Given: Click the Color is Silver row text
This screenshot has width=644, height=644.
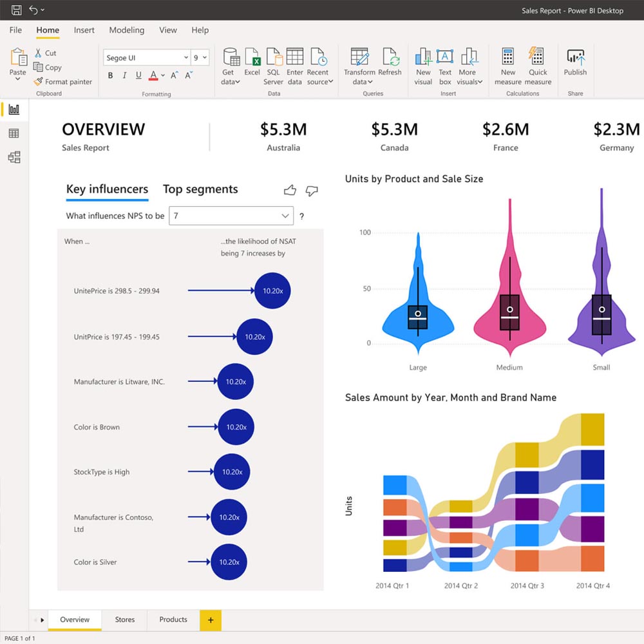Looking at the screenshot, I should 95,562.
